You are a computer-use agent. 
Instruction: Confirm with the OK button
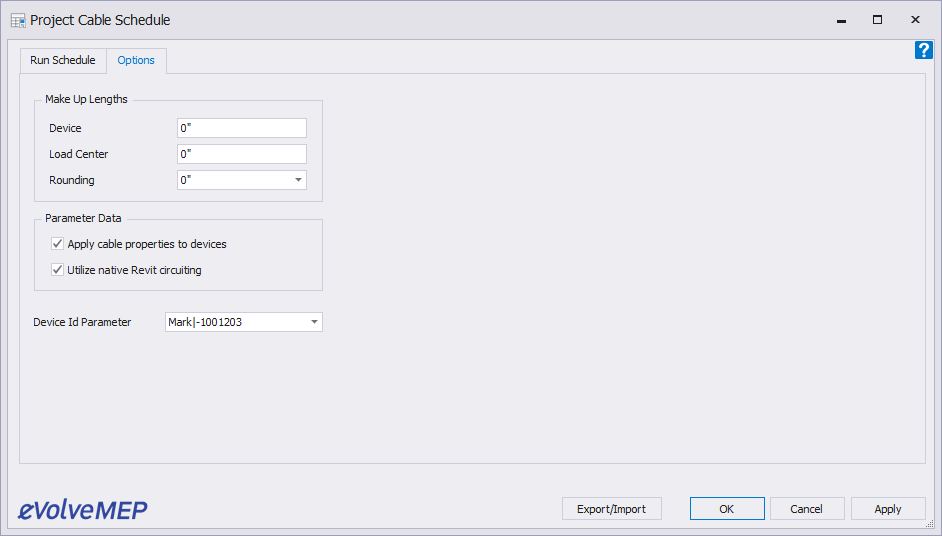tap(727, 509)
